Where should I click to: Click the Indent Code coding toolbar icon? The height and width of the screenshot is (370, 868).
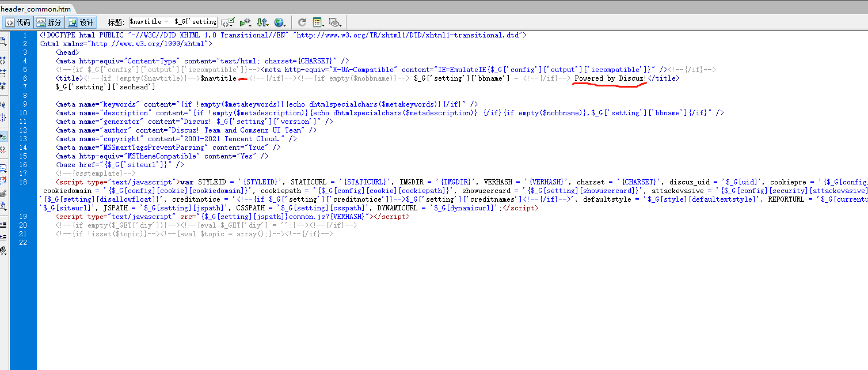coord(3,225)
